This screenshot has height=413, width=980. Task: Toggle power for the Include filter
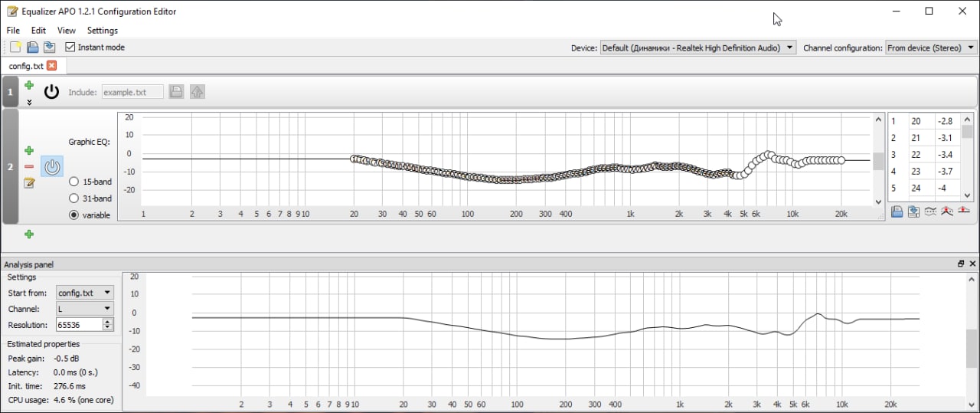51,92
